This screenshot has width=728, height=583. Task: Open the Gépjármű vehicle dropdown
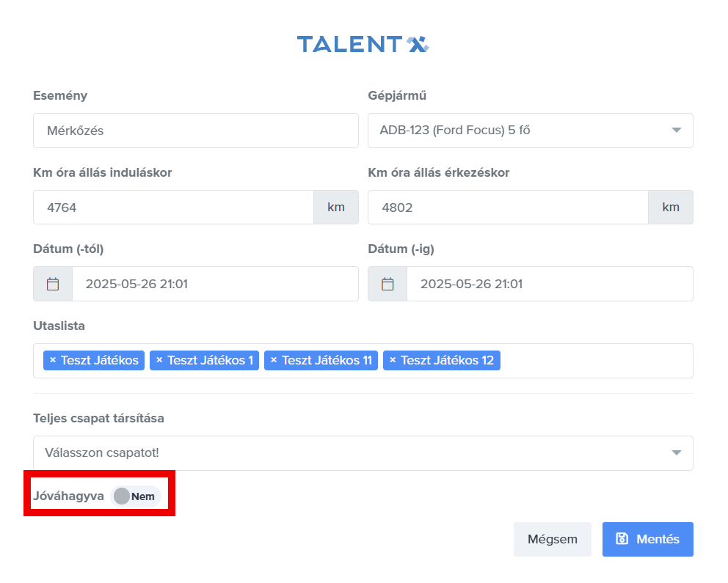pos(530,131)
